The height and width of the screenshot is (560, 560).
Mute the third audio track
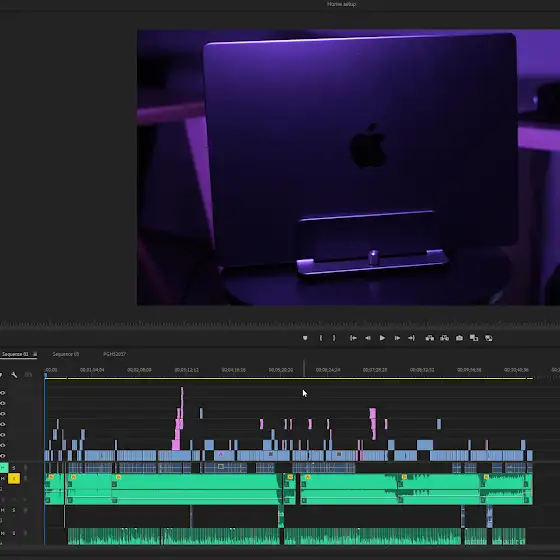[3, 510]
